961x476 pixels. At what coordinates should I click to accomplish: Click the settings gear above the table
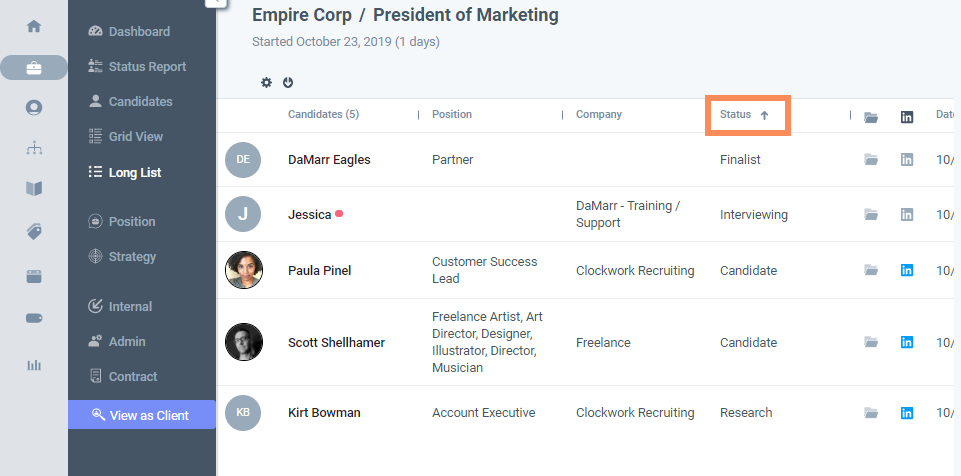pyautogui.click(x=266, y=82)
